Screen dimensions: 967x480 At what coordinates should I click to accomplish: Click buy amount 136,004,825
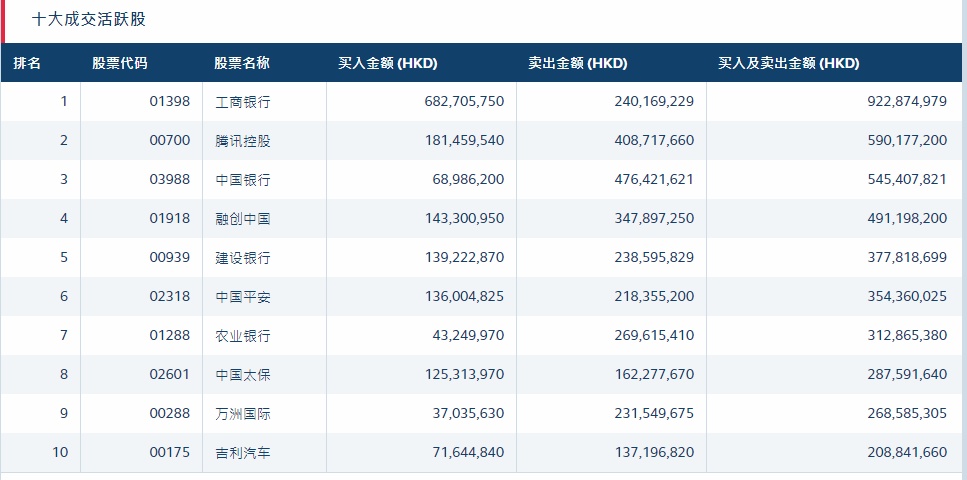click(464, 296)
